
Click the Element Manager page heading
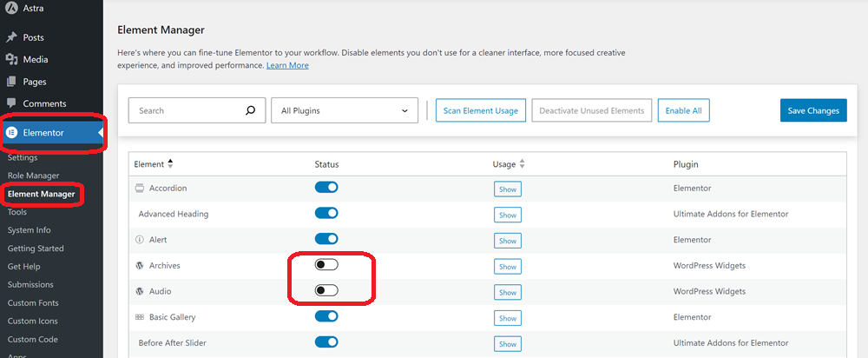[x=161, y=30]
